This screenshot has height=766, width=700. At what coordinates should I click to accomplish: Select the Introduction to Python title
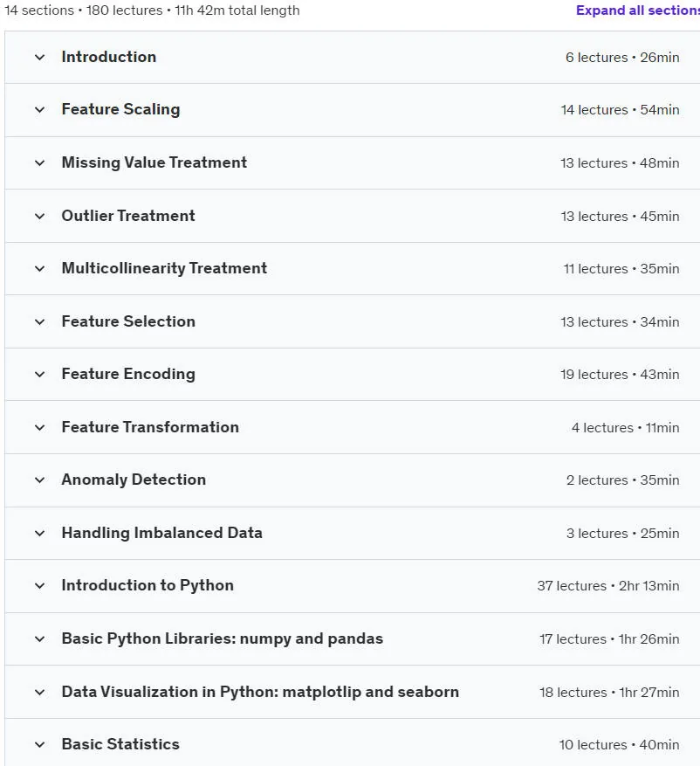[148, 586]
